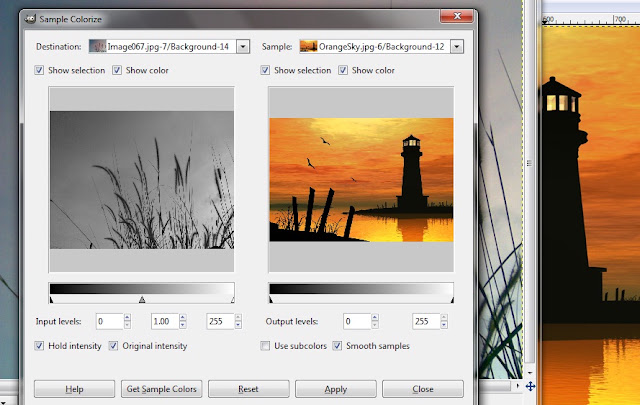Click the Image067.jpg thumbnail icon in Destination
The height and width of the screenshot is (405, 640).
[x=98, y=47]
